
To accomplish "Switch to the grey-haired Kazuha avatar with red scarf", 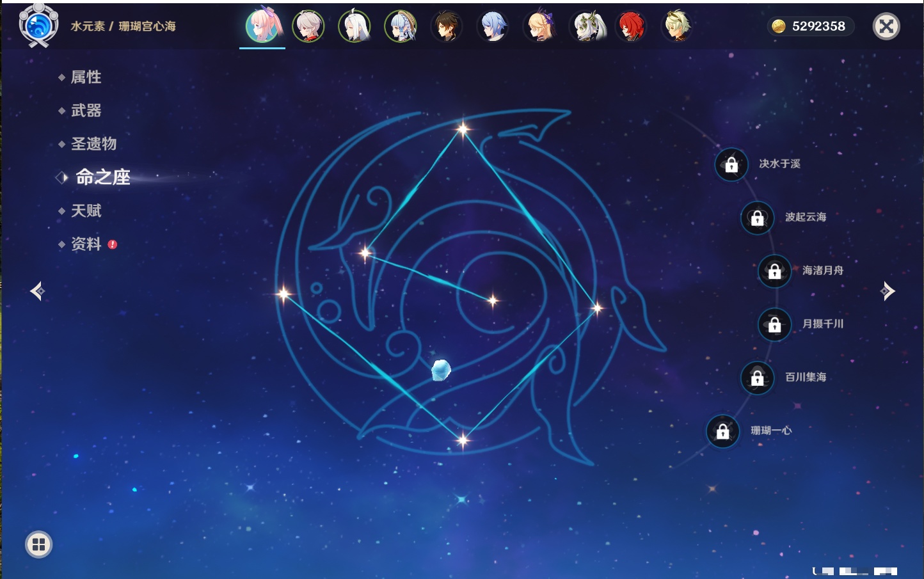I will [308, 26].
